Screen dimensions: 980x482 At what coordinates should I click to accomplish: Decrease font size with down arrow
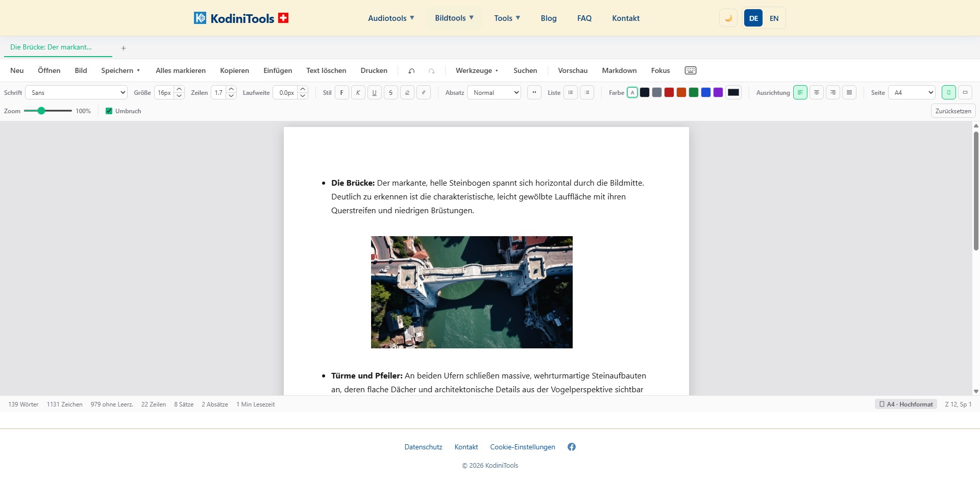[179, 96]
